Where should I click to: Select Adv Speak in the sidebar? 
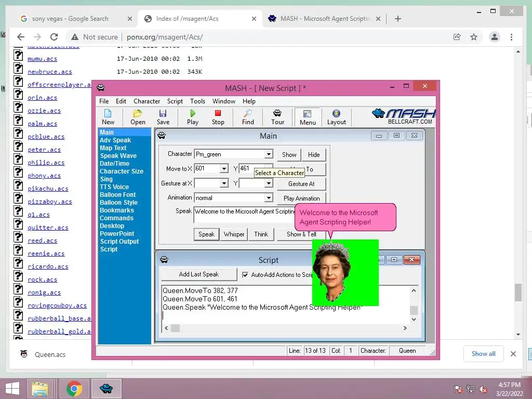pos(115,140)
